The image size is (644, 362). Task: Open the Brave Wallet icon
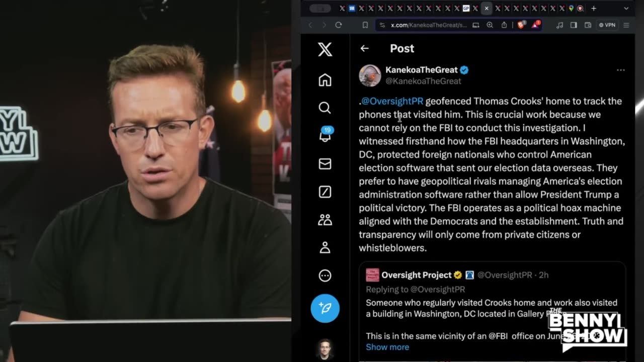(588, 25)
